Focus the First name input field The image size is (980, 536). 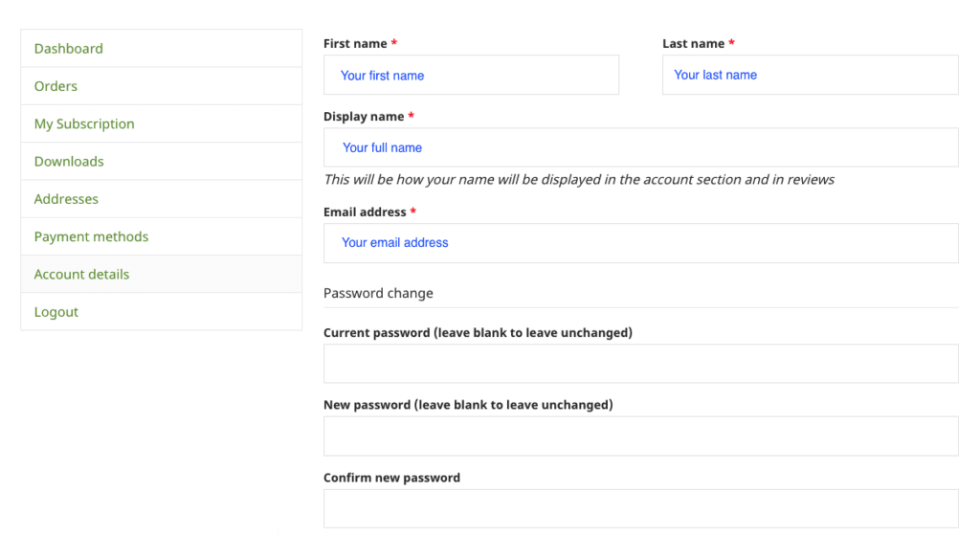[x=471, y=75]
